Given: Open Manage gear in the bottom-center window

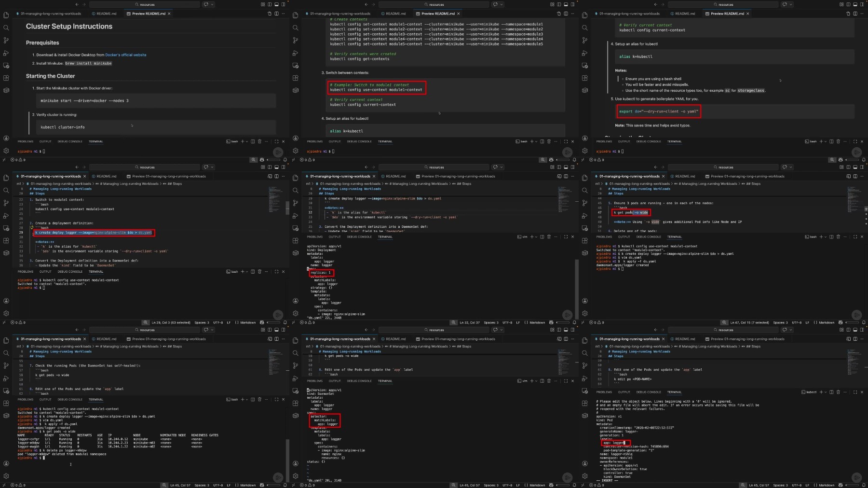Looking at the screenshot, I should point(296,476).
